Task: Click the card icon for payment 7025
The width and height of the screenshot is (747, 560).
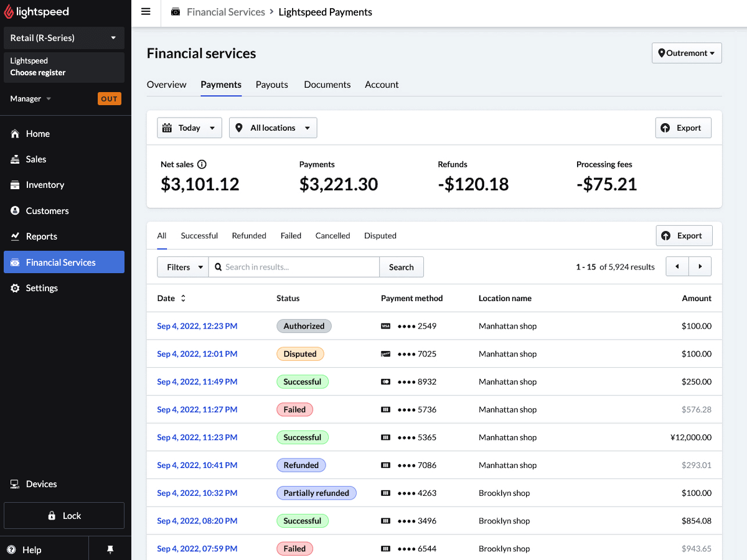Action: (385, 354)
